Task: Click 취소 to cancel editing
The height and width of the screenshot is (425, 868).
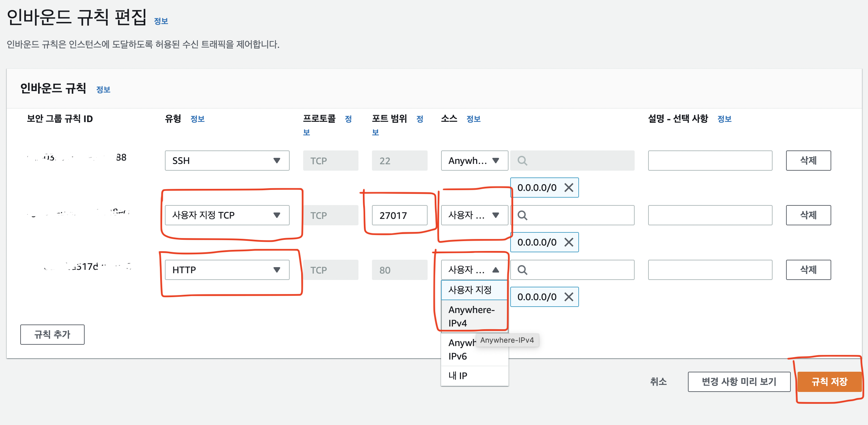Action: [x=658, y=381]
